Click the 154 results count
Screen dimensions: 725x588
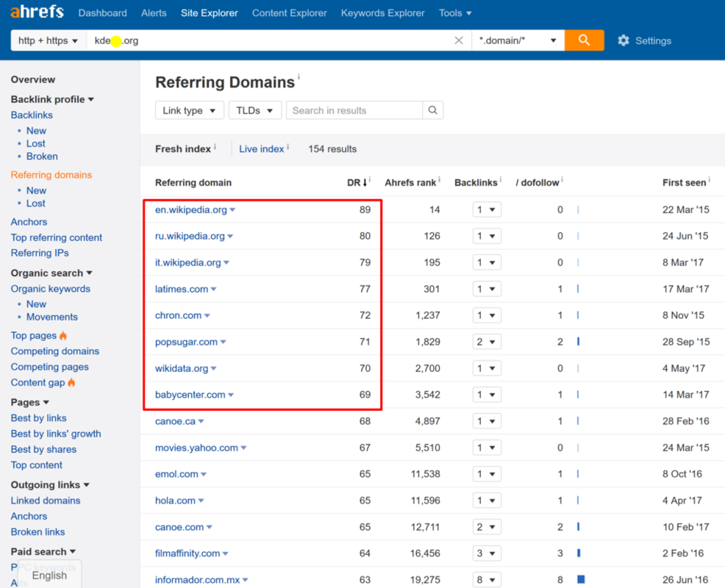click(x=332, y=149)
